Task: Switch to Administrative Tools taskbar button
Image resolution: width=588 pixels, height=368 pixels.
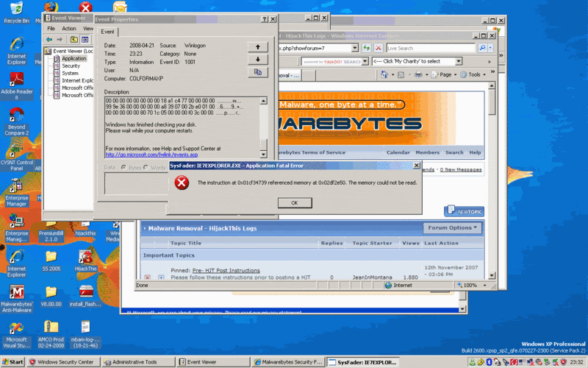Action: click(x=138, y=362)
